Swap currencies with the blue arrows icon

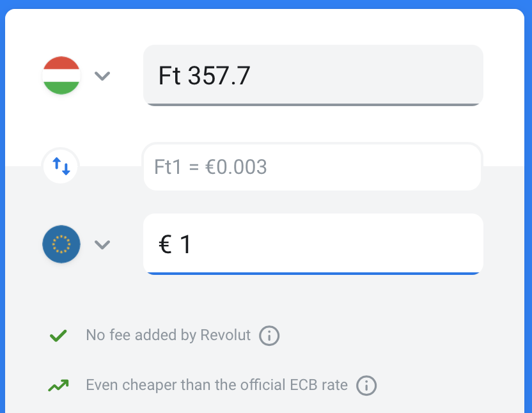click(61, 167)
